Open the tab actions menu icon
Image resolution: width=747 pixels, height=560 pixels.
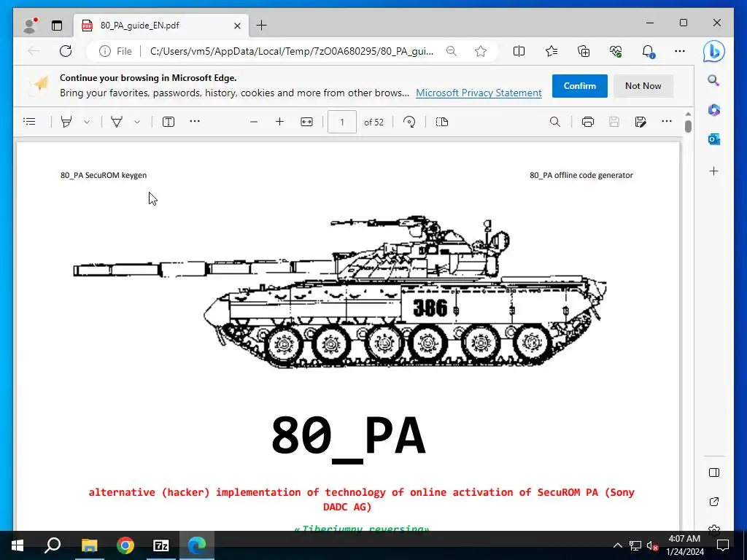pyautogui.click(x=57, y=26)
